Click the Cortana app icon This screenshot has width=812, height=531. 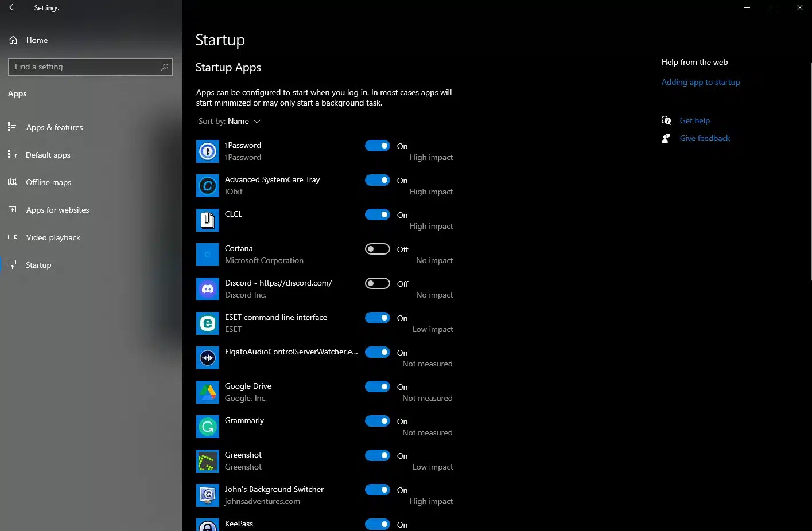point(208,255)
